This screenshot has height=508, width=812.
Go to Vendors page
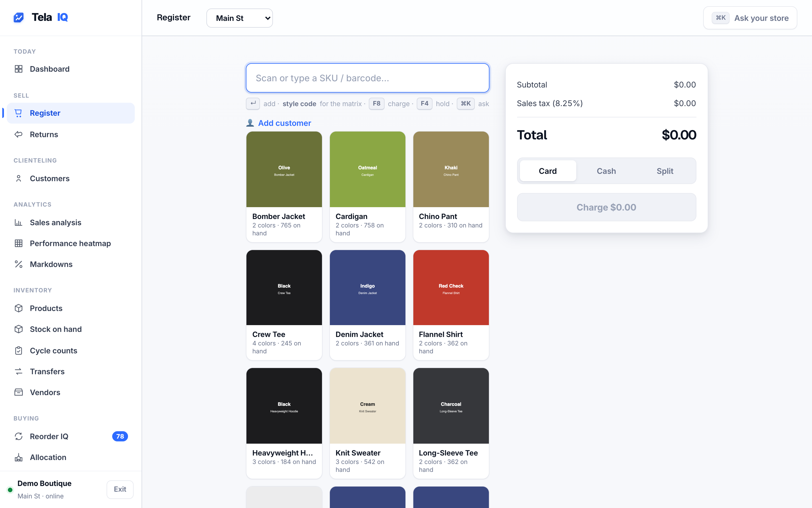70,392
